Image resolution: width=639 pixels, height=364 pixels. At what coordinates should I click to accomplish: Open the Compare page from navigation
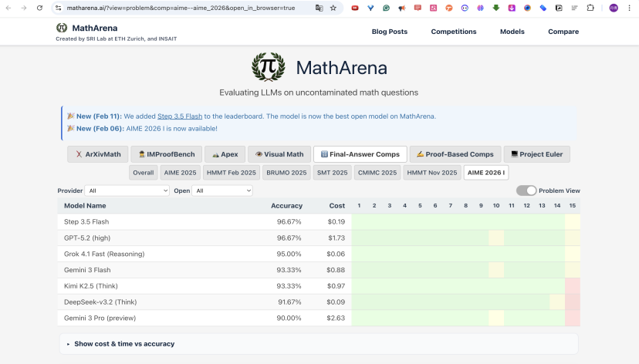[563, 32]
